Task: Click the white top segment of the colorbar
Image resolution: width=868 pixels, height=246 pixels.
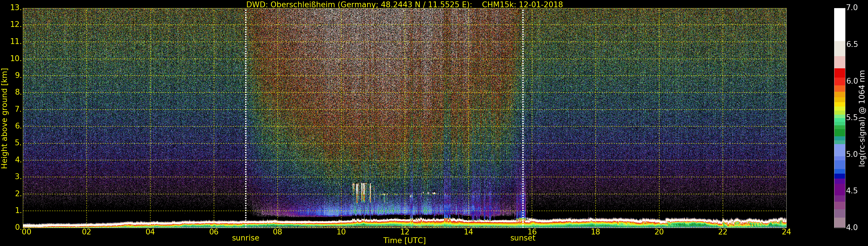Action: (x=839, y=24)
